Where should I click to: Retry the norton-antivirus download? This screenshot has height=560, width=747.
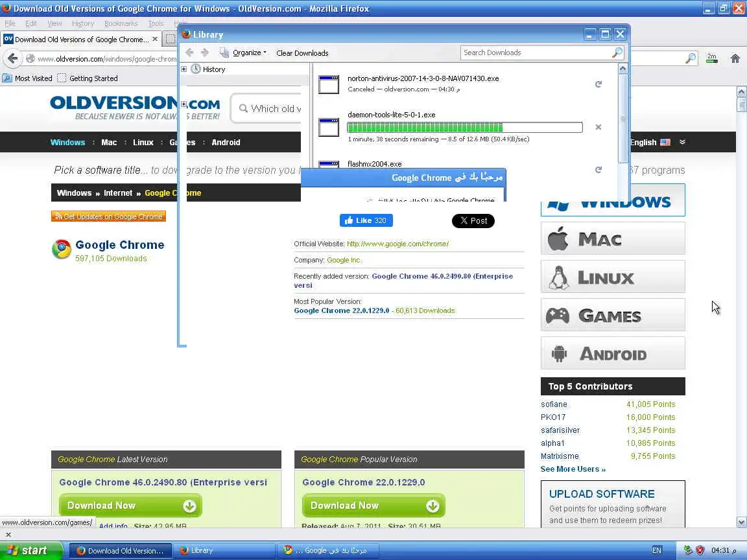599,84
